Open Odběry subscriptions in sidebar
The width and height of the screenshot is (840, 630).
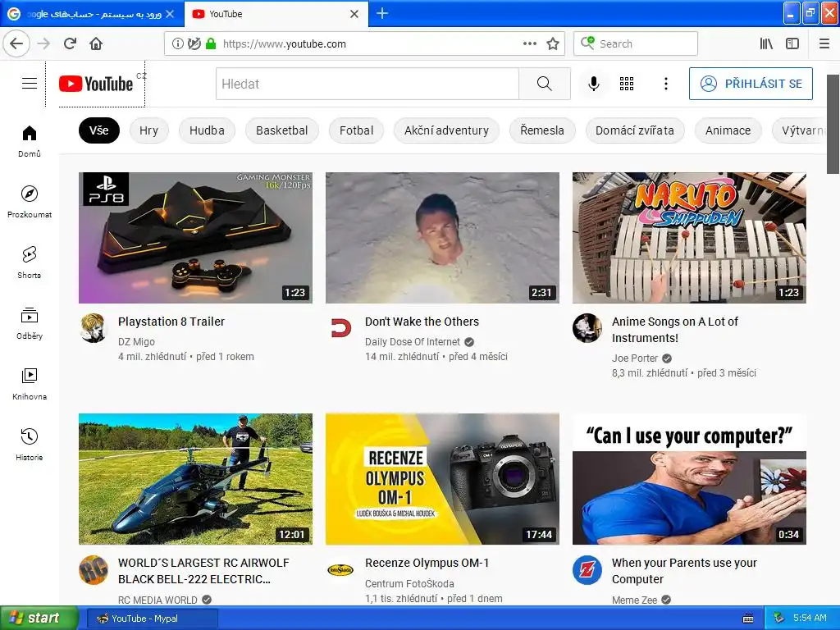click(30, 323)
